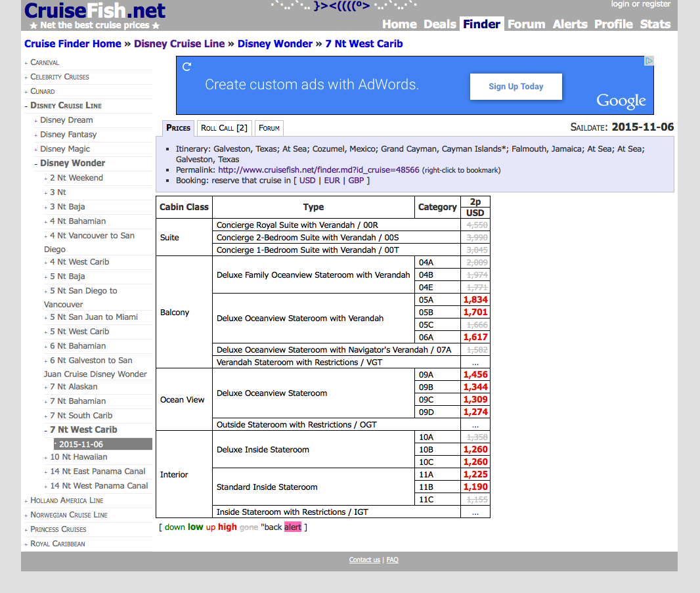The image size is (700, 593).
Task: Expand 4 Nt Bahamian itinerary
Action: click(77, 221)
